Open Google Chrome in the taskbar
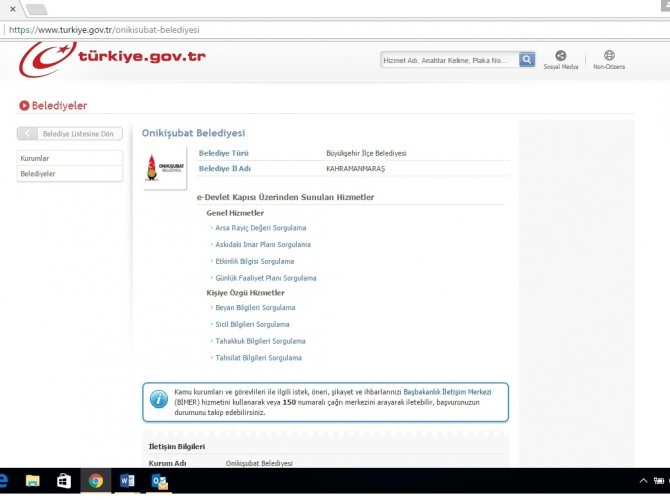670x500 pixels. coord(96,481)
